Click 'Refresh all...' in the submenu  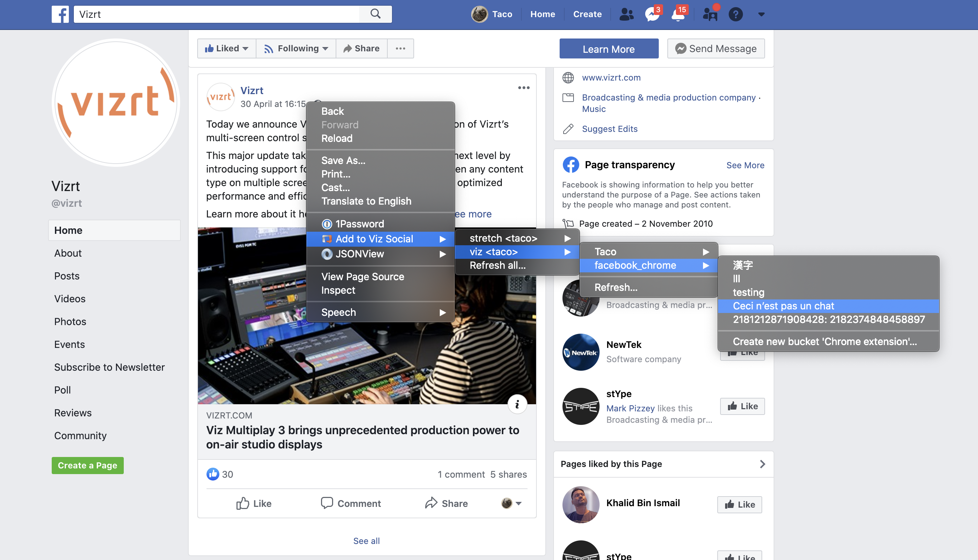tap(517, 265)
